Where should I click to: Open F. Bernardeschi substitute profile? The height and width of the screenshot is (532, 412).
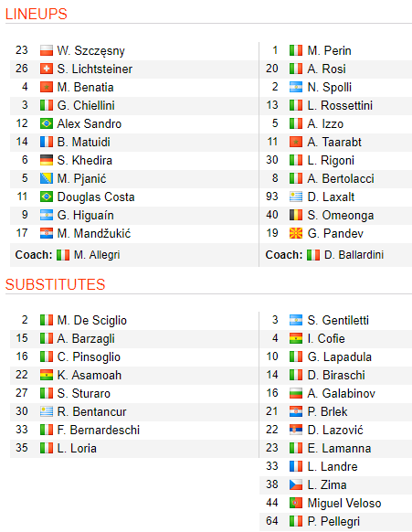[99, 431]
